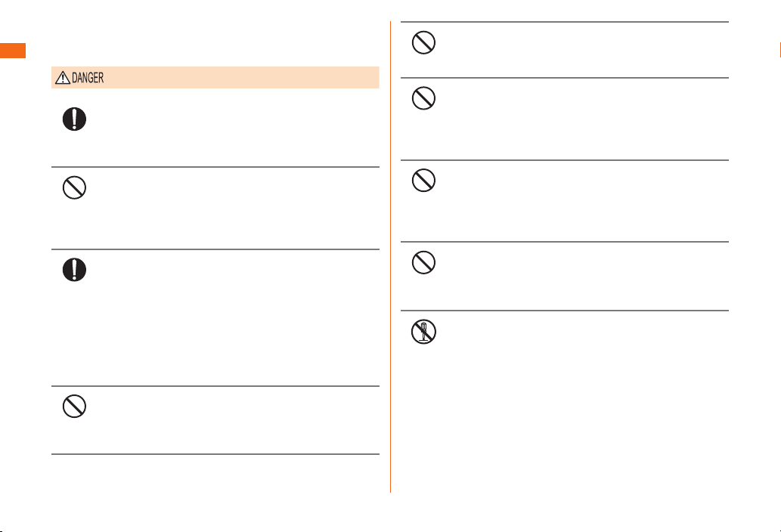781x532 pixels.
Task: Click the last prohibition icon in left column
Action: (x=74, y=406)
